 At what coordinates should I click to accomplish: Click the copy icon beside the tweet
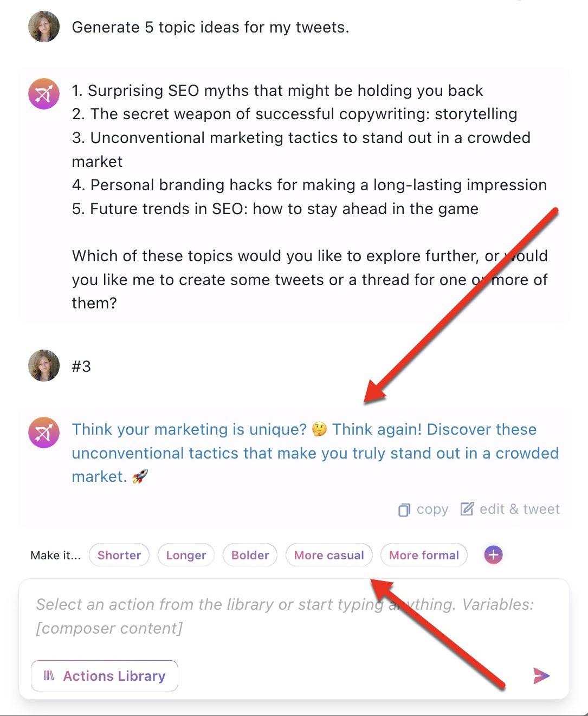404,510
